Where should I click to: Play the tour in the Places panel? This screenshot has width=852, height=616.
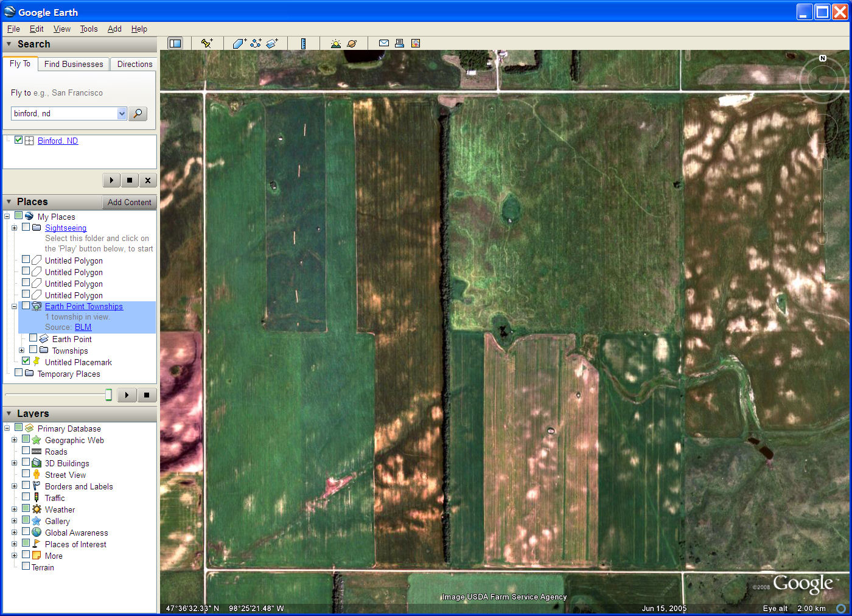(127, 395)
